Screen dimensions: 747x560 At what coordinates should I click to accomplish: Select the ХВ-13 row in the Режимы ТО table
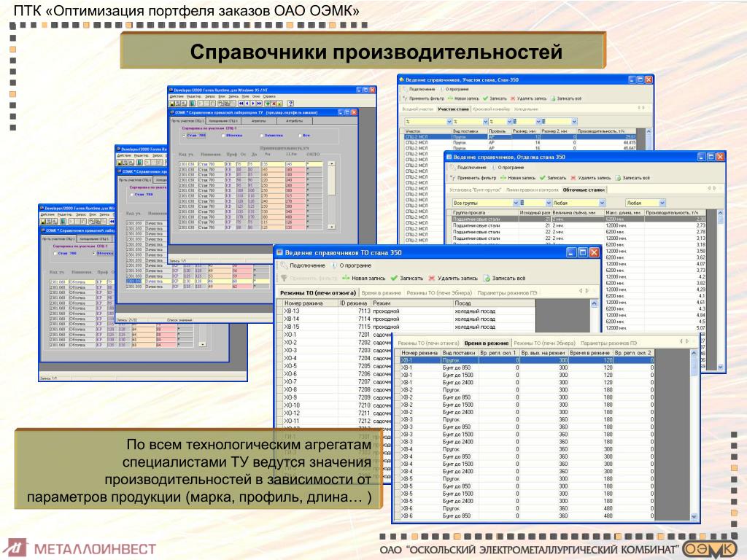point(406,311)
